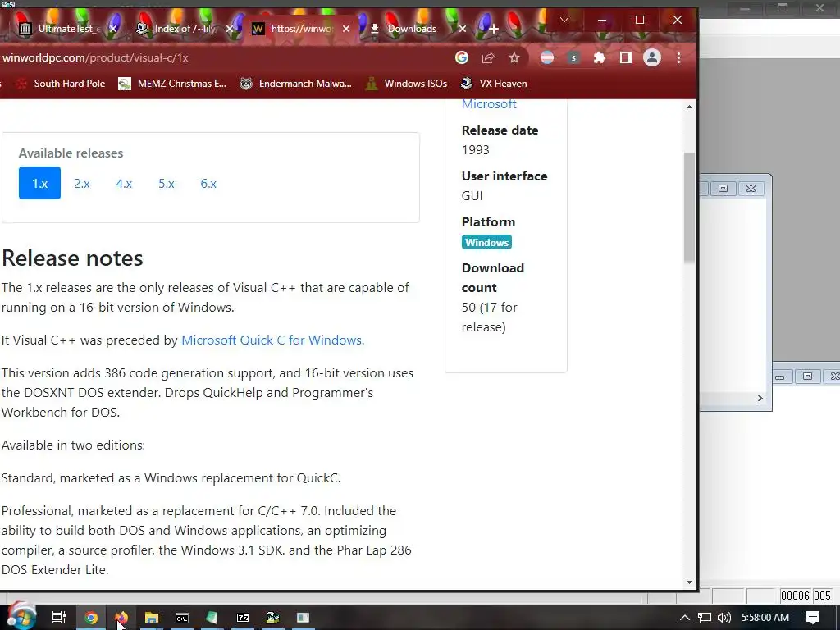Click the browser vertical scrollbar thumb

coord(689,208)
